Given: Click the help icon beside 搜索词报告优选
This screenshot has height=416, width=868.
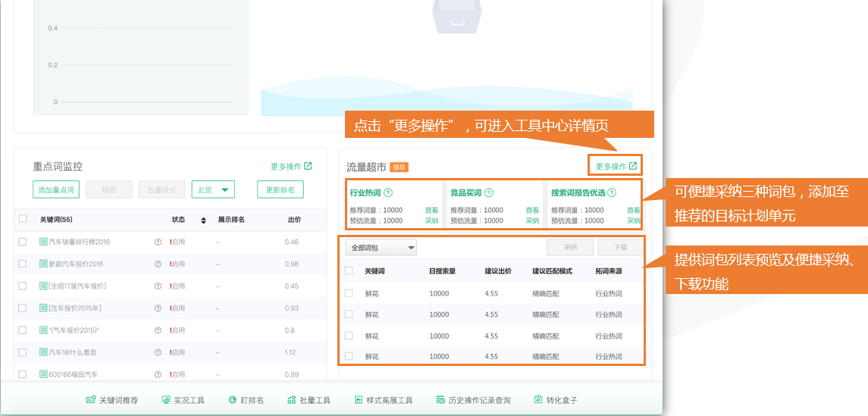Looking at the screenshot, I should [612, 193].
